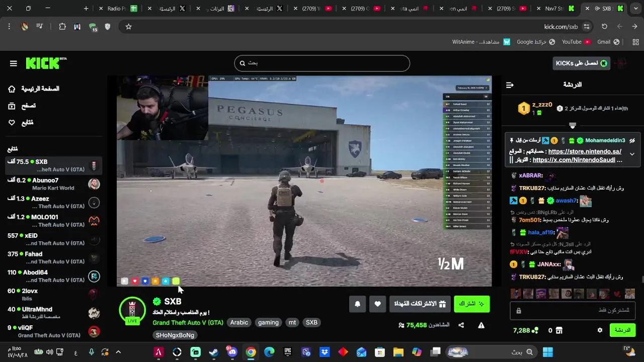Open the WitAnime bookmark

481,42
